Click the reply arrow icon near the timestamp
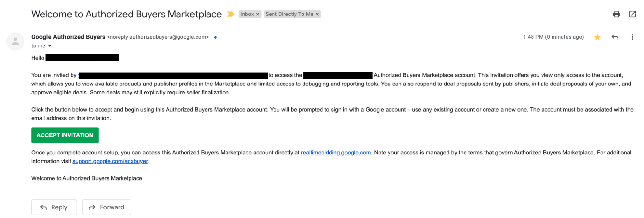Screen dimensions: 644x218 point(615,37)
